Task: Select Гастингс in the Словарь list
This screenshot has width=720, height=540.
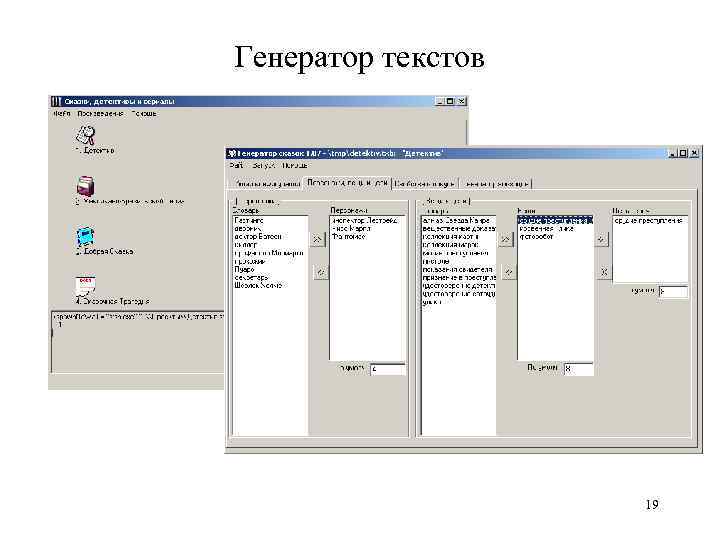Action: [x=249, y=220]
